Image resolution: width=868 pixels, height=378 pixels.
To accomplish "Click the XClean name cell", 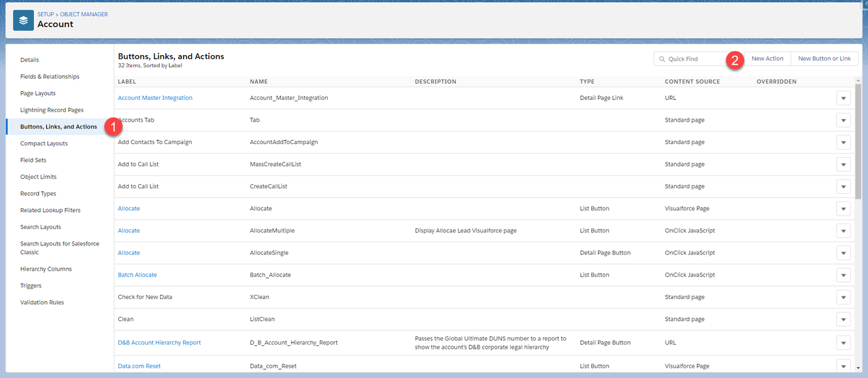I will (260, 297).
